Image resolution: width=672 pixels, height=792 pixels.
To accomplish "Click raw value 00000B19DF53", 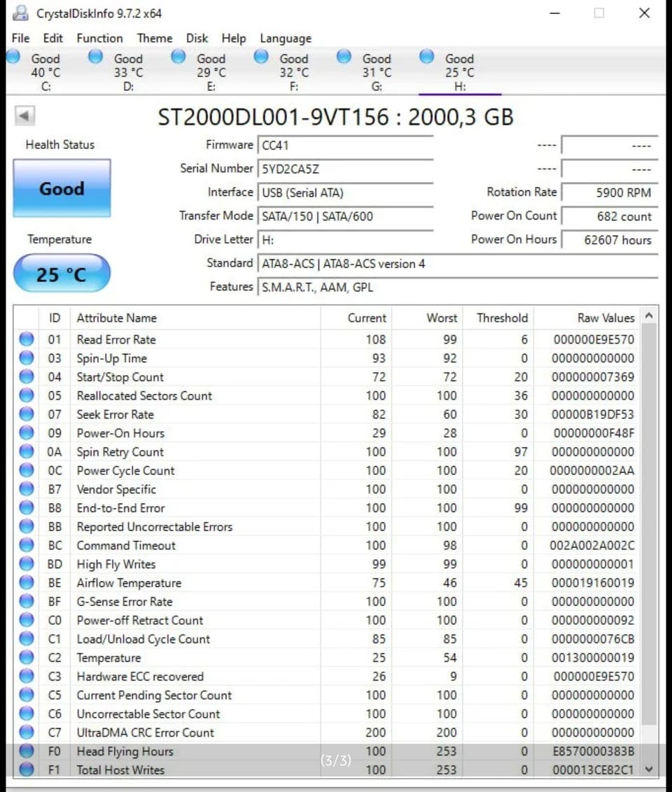I will (593, 415).
